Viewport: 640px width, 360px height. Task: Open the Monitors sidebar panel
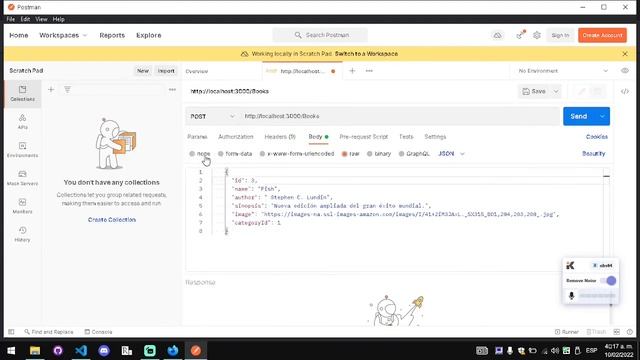click(22, 206)
